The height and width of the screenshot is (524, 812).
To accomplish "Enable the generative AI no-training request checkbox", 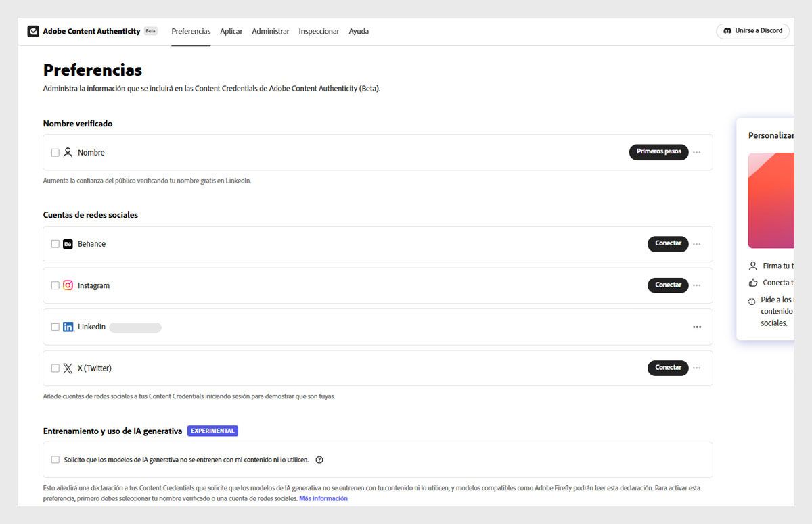I will click(x=55, y=460).
